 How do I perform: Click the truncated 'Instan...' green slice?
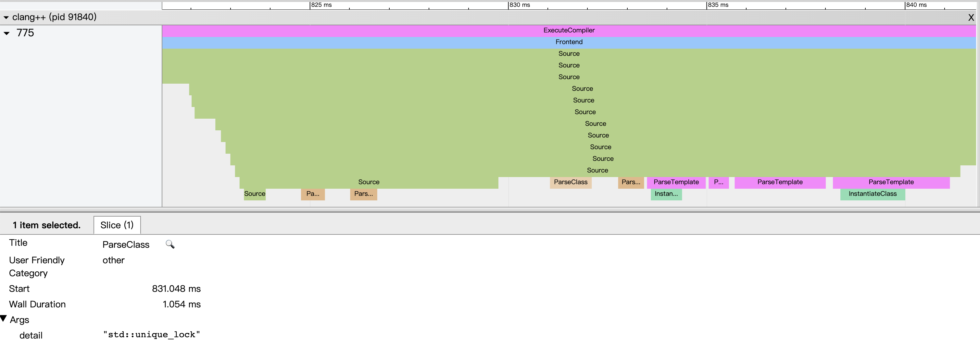pyautogui.click(x=666, y=194)
